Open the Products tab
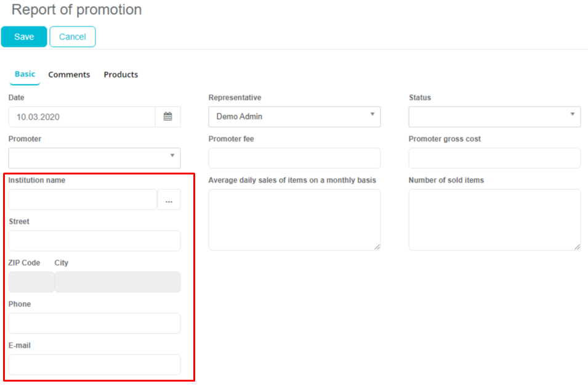This screenshot has width=588, height=389. [121, 75]
